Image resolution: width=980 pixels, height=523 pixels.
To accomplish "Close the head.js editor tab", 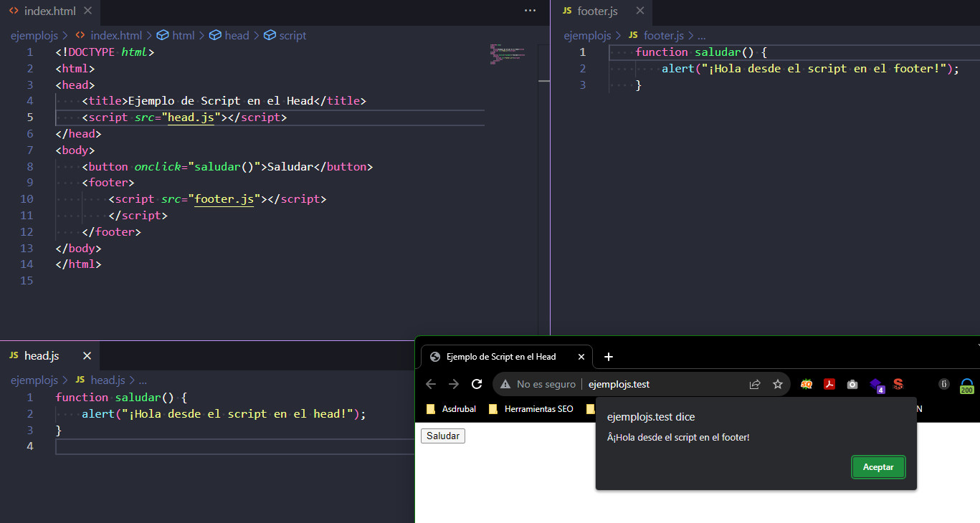I will [87, 356].
